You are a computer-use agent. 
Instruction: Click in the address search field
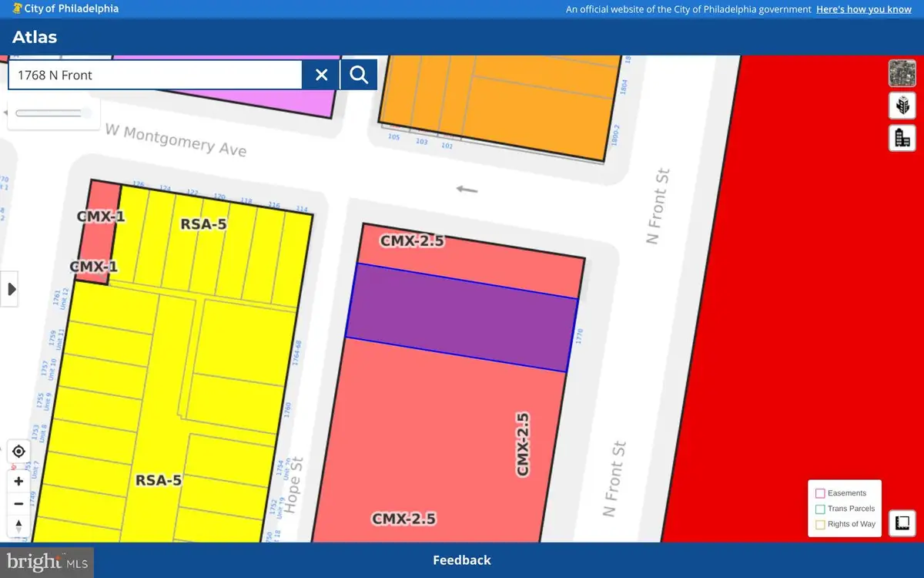point(154,75)
